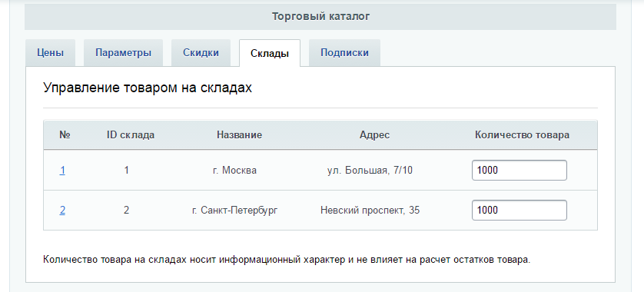Screen dimensions: 644x292
Task: Open warehouse link number 2
Action: (x=62, y=211)
